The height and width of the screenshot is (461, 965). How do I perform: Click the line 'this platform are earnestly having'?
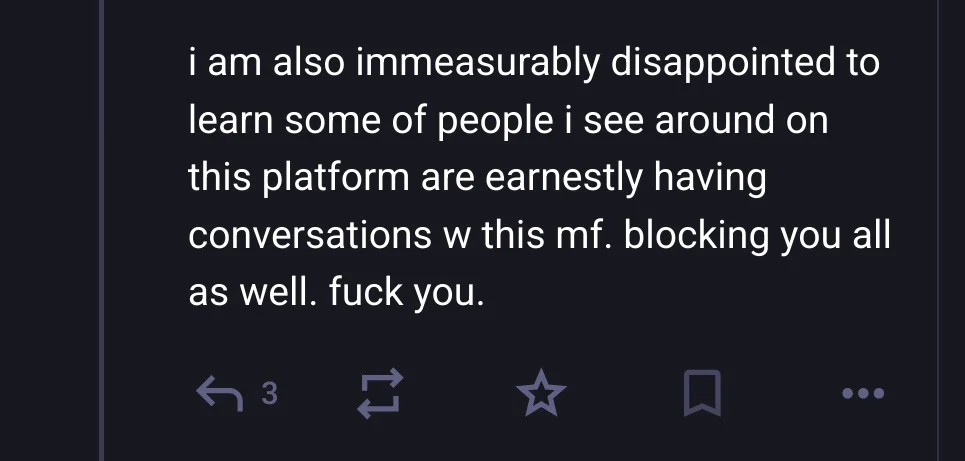477,178
